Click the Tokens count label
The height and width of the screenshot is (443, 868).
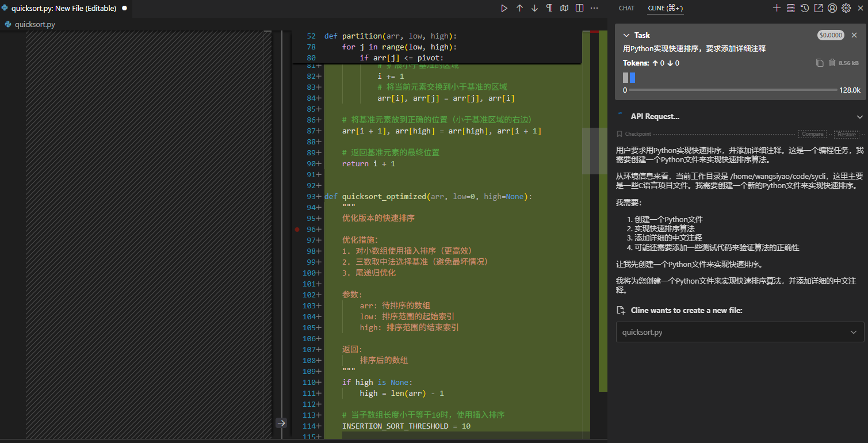(651, 63)
